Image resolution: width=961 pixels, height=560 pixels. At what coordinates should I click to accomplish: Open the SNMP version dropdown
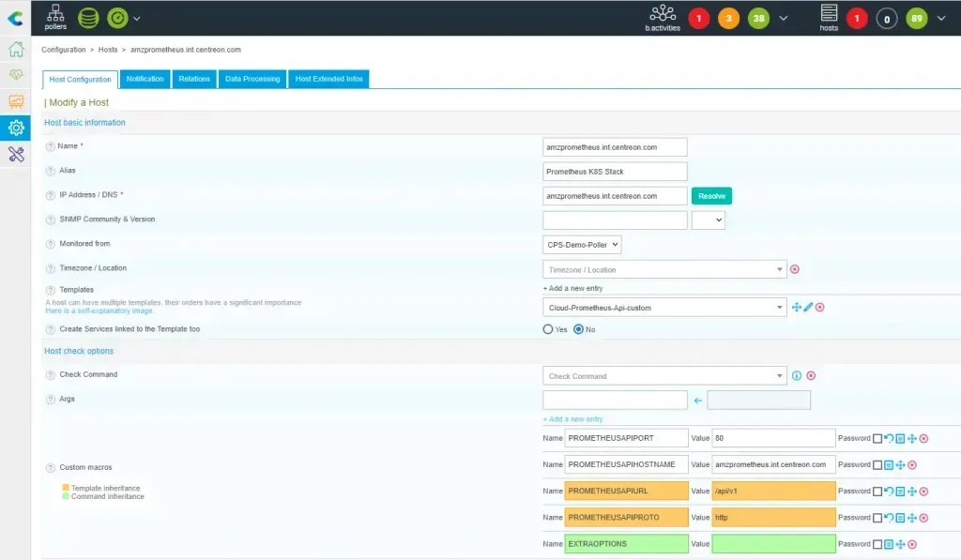click(x=709, y=219)
